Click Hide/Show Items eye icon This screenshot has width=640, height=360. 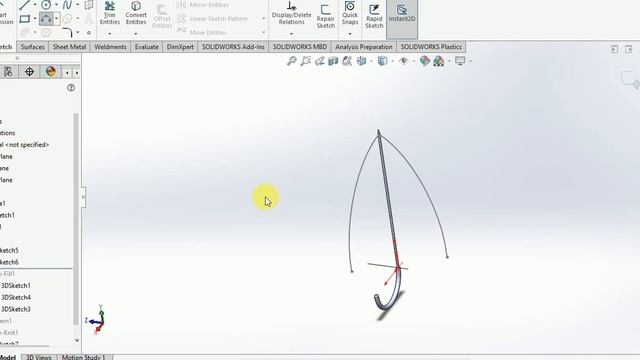click(404, 61)
